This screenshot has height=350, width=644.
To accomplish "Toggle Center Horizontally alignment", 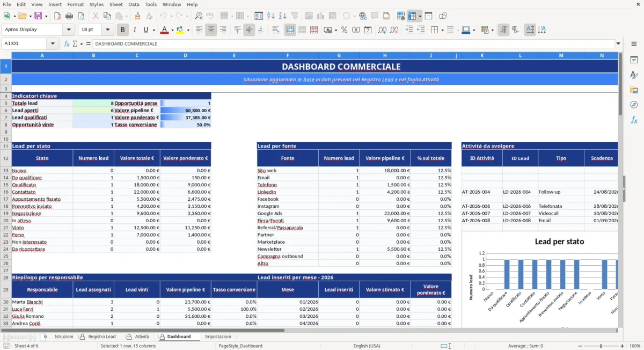I will point(211,30).
